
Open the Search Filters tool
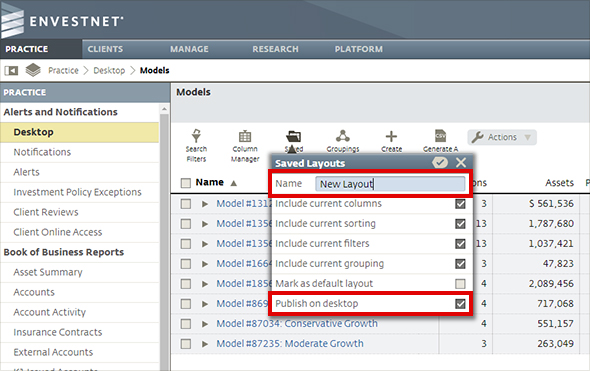(196, 145)
